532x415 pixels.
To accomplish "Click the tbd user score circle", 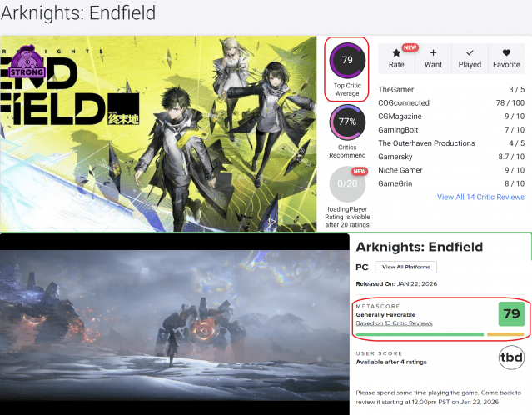I will tap(511, 357).
